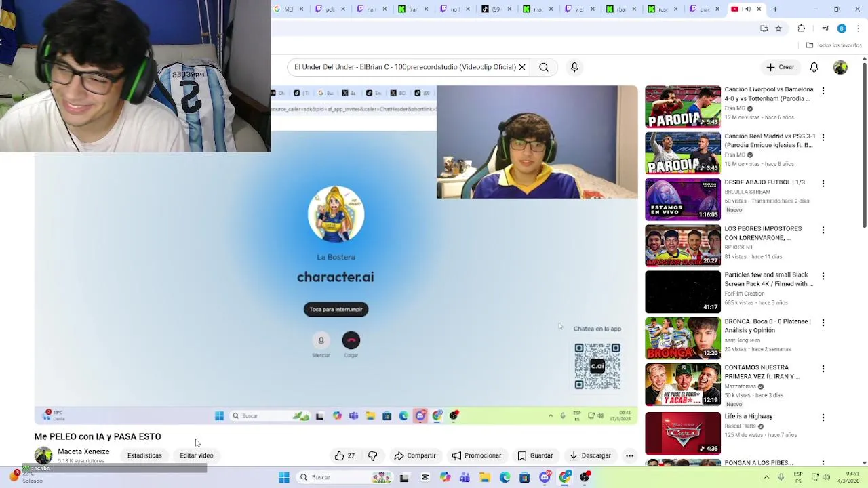Open Maceta Xeneize channel avatar
Image resolution: width=868 pixels, height=488 pixels.
click(43, 455)
